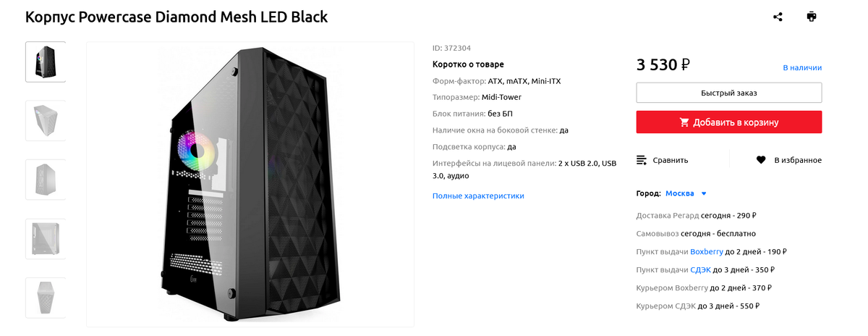Screen dimensions: 868x336
Task: Click the heart favorites icon
Action: coord(761,160)
